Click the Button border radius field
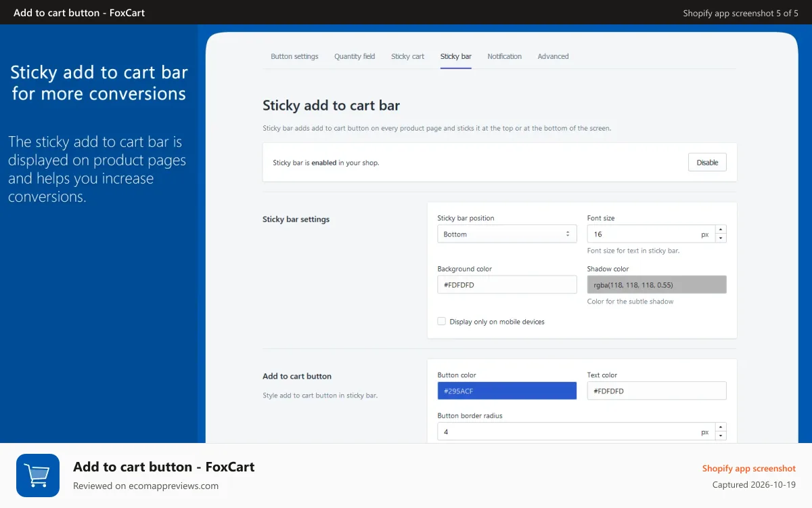 click(576, 431)
